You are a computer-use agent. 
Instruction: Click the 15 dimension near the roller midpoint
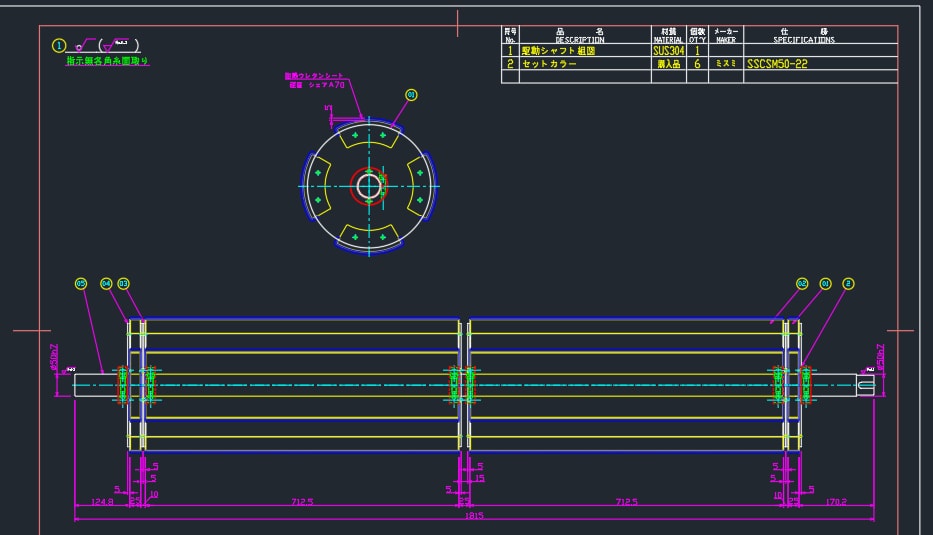click(x=480, y=478)
